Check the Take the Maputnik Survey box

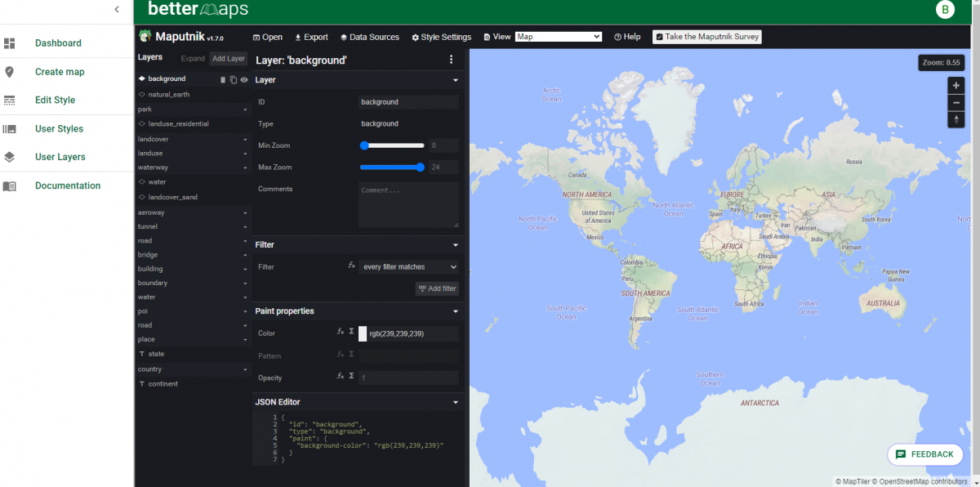click(x=660, y=37)
